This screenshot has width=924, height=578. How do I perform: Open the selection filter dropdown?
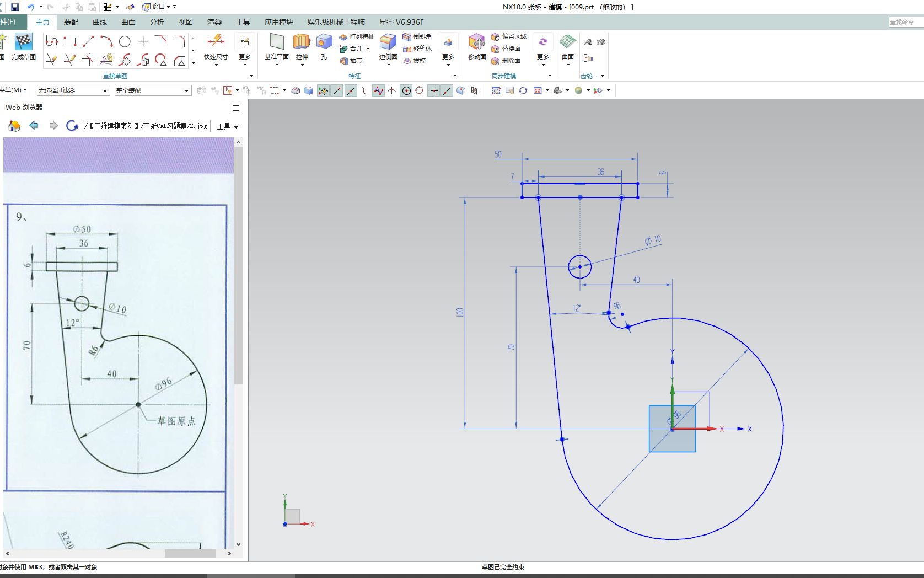point(106,90)
